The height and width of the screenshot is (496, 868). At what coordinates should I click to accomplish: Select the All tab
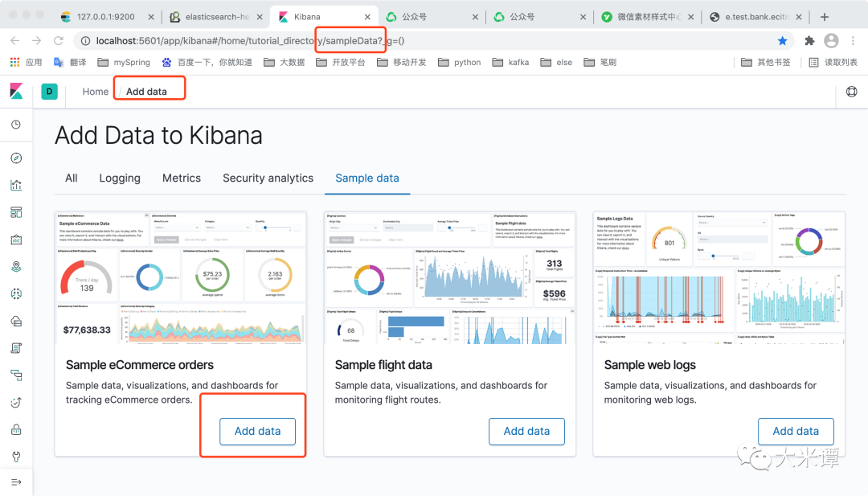(x=72, y=178)
